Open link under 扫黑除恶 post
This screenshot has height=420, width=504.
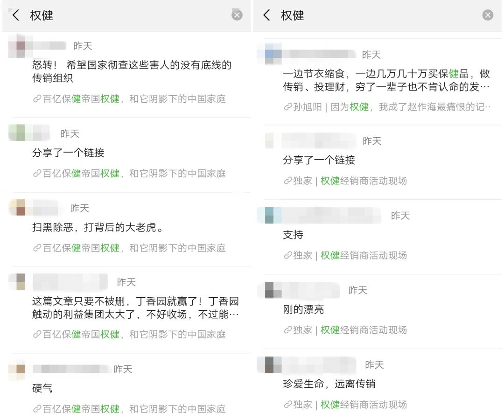tap(129, 248)
